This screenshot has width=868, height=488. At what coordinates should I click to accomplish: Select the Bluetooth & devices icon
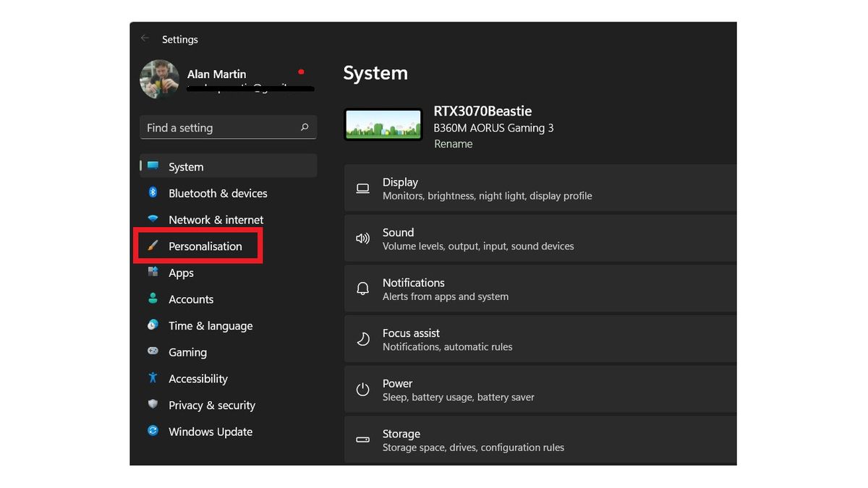153,193
